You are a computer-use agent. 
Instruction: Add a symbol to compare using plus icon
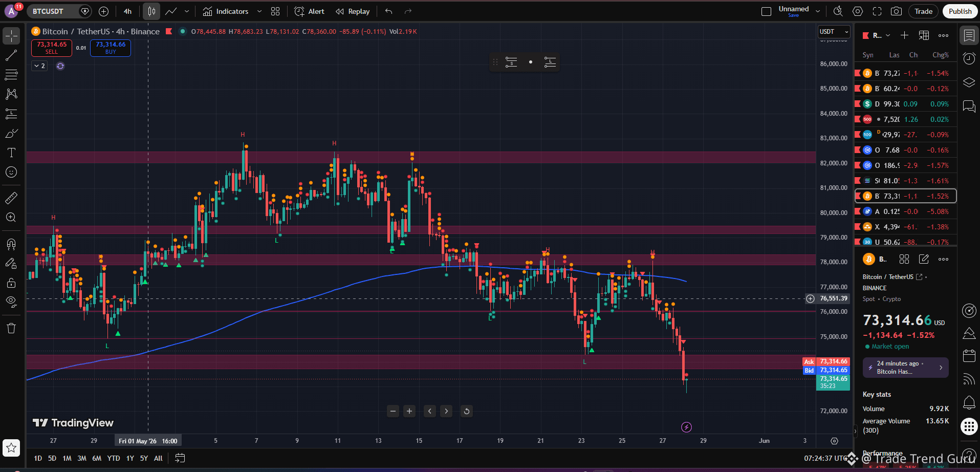coord(103,11)
